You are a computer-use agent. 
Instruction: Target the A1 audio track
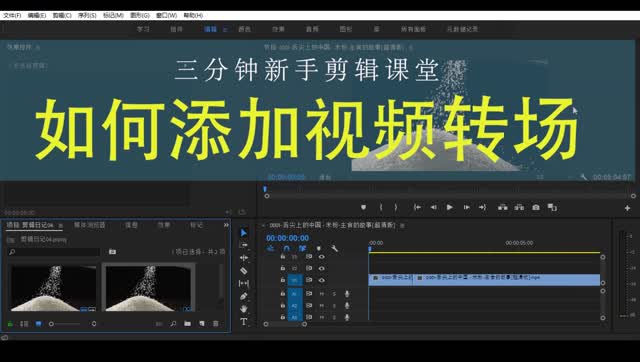(x=295, y=293)
